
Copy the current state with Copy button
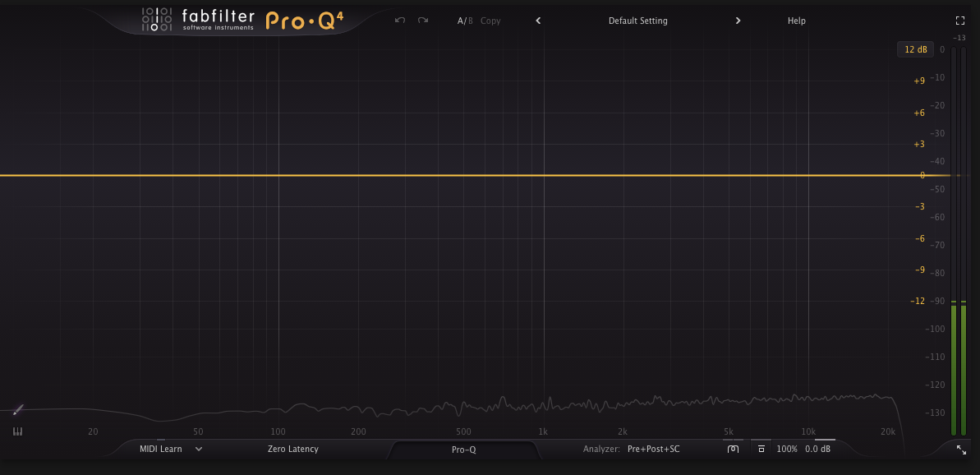coord(490,21)
